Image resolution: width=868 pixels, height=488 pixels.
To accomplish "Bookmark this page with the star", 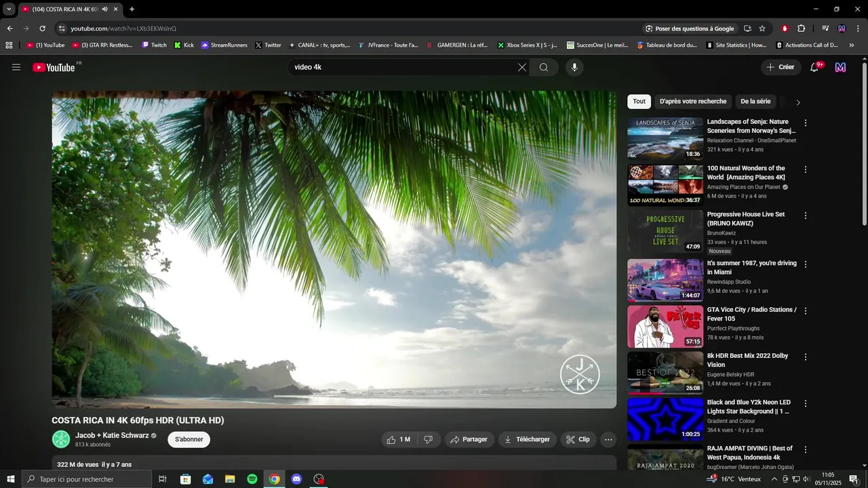I will pyautogui.click(x=762, y=28).
